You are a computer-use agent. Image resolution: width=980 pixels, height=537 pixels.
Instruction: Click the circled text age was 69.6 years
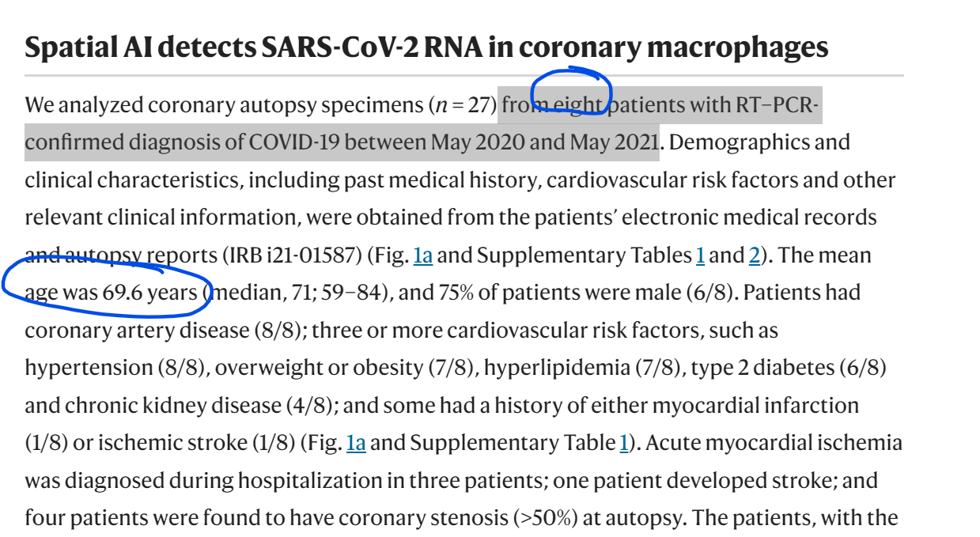[111, 293]
